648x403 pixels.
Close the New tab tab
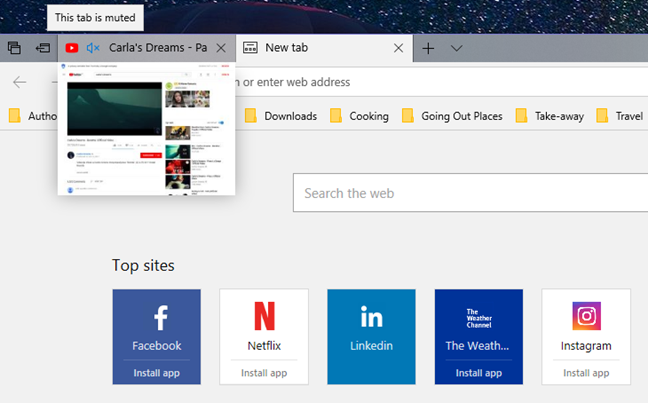pos(398,48)
